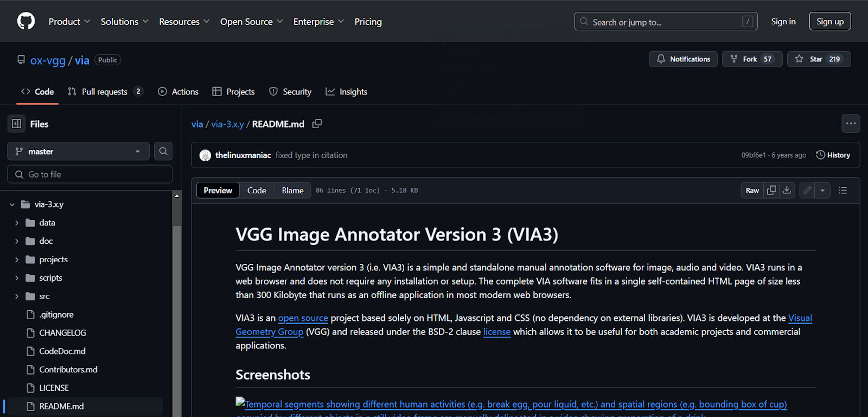This screenshot has height=417, width=868.
Task: Open thelinuxmaniac profile link
Action: (243, 155)
